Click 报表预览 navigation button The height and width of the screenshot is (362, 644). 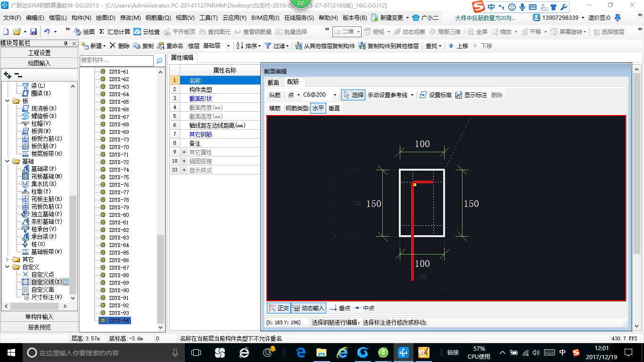[39, 327]
